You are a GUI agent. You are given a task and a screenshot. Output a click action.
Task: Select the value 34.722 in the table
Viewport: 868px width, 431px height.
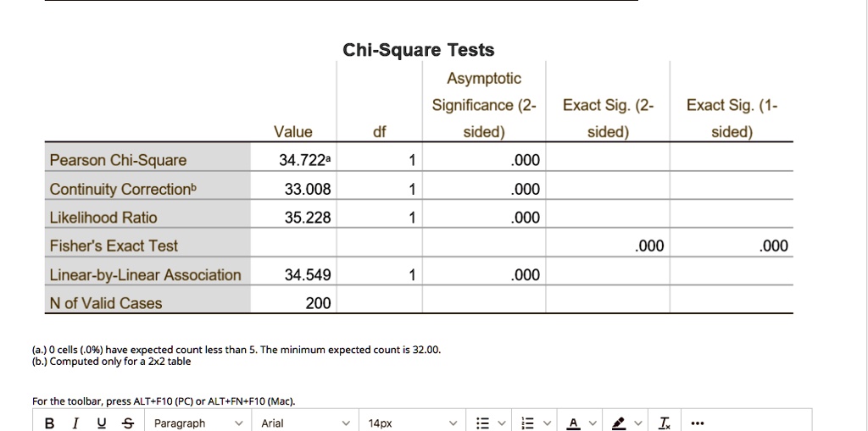pos(304,160)
